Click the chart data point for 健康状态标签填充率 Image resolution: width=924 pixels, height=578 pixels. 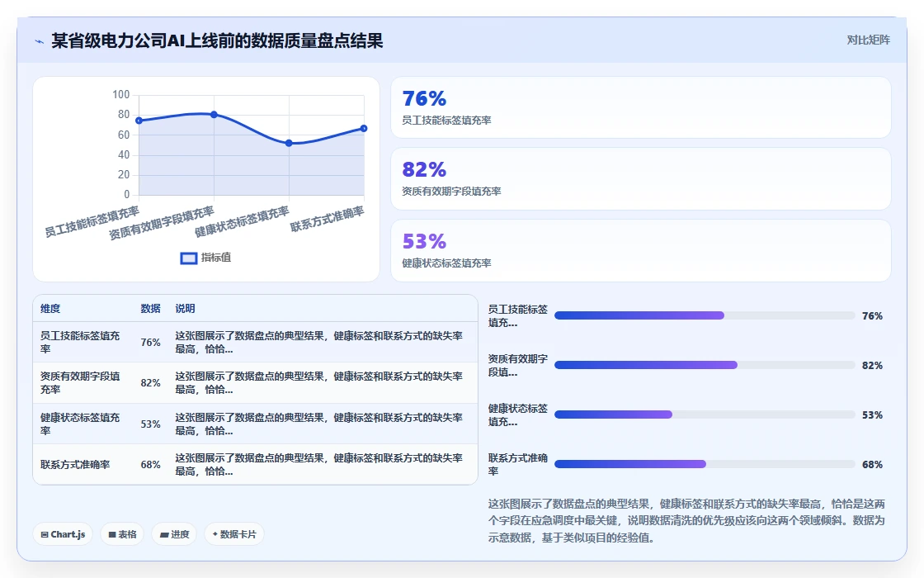(289, 144)
